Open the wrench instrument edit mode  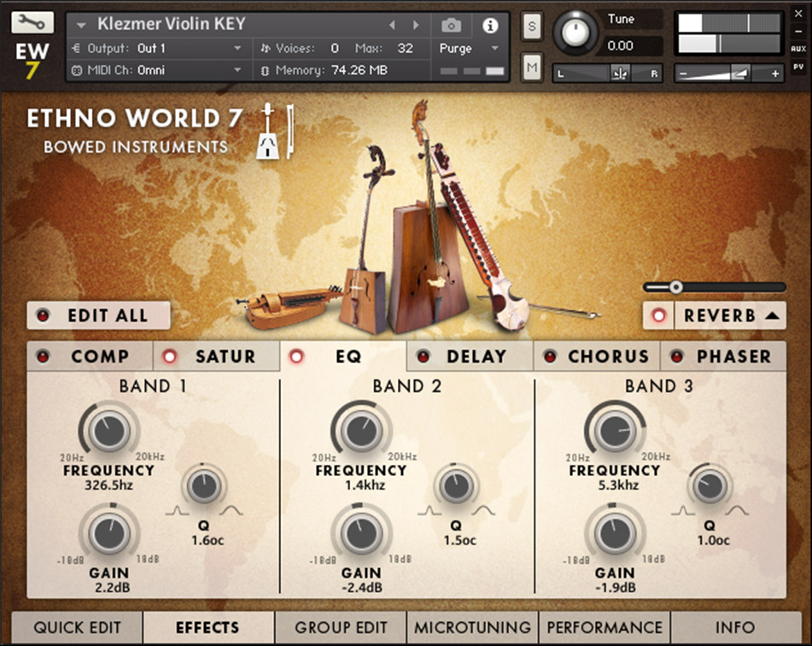coord(32,21)
